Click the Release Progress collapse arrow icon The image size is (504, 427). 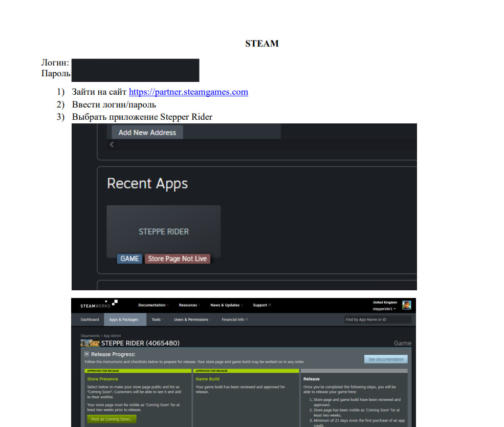87,354
